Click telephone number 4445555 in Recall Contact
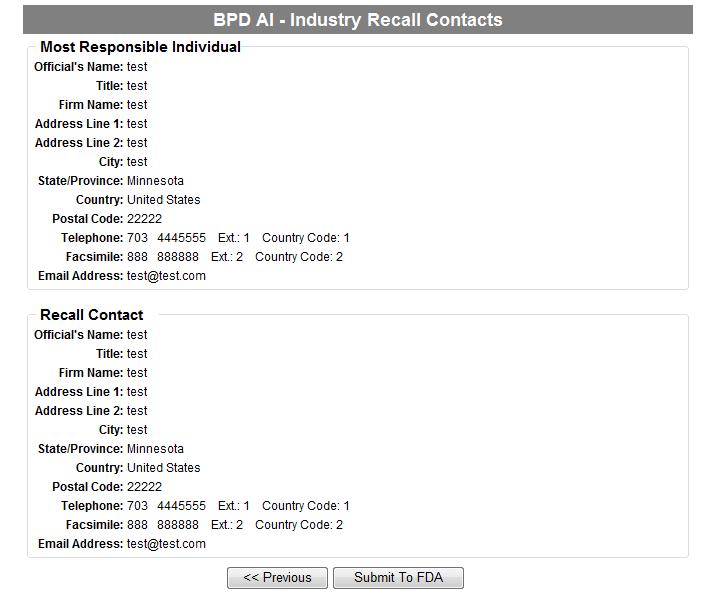717x595 pixels. (x=181, y=506)
